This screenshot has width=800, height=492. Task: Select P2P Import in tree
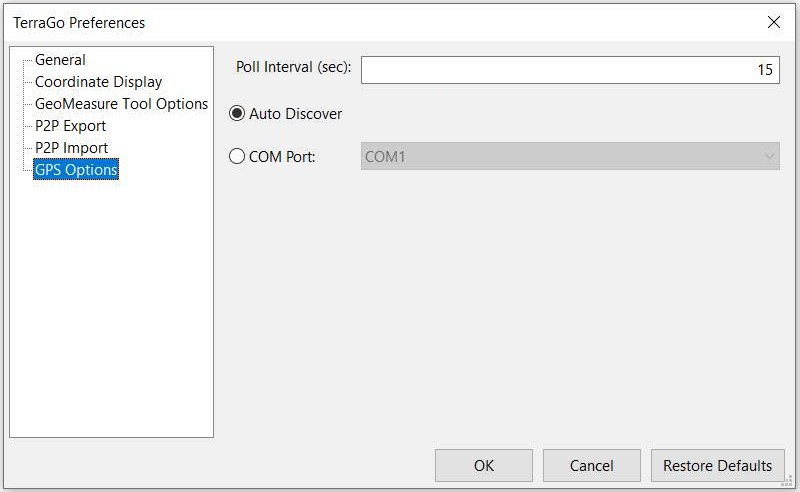pos(71,148)
